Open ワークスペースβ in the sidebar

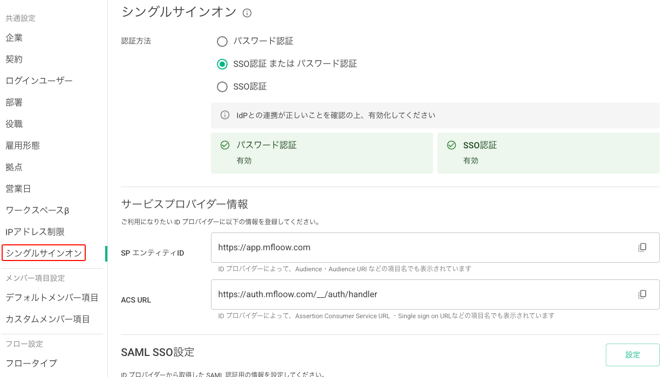click(x=37, y=210)
